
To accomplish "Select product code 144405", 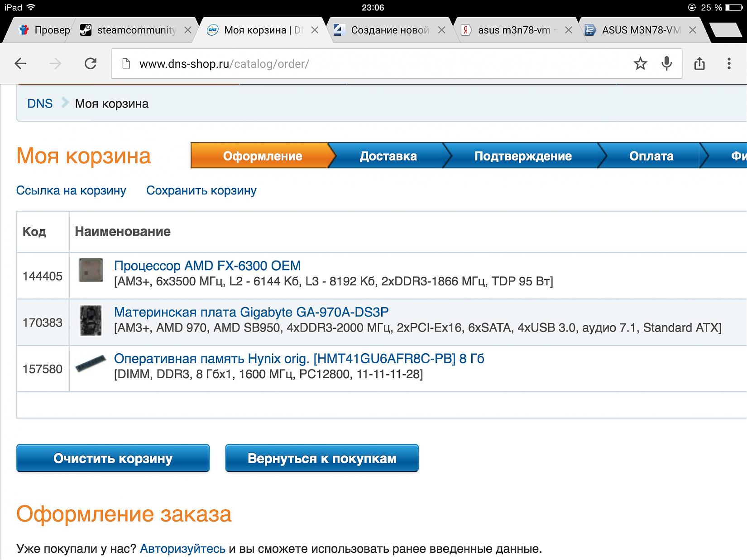I will [43, 276].
